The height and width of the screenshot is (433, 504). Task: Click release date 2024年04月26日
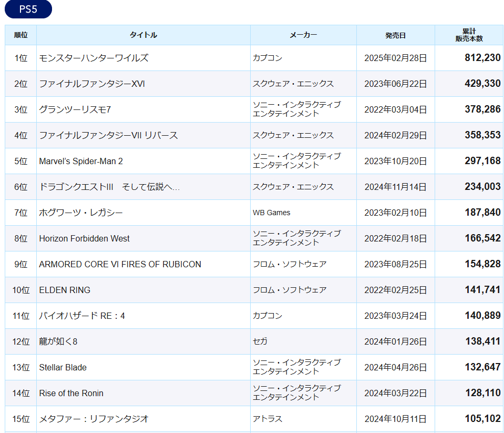pos(395,367)
